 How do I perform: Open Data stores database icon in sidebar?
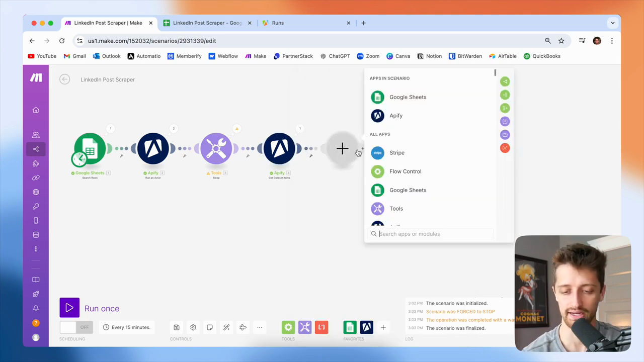pyautogui.click(x=36, y=235)
